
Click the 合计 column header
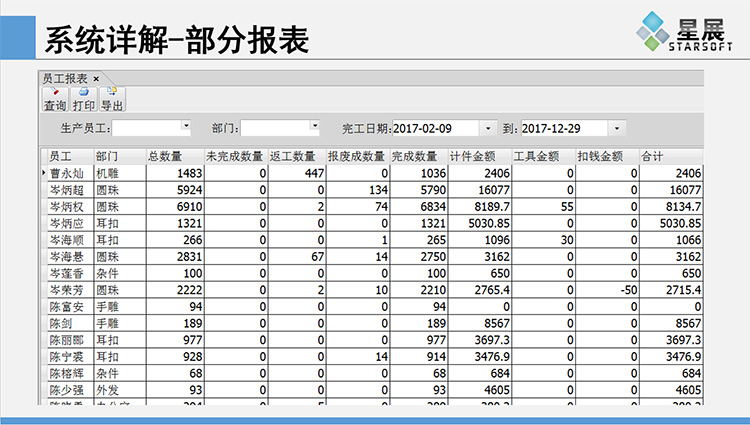coord(670,156)
